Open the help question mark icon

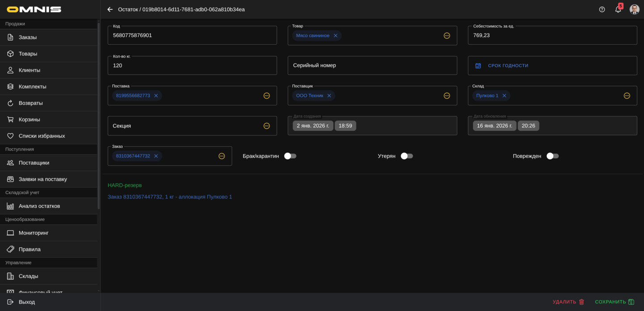602,9
